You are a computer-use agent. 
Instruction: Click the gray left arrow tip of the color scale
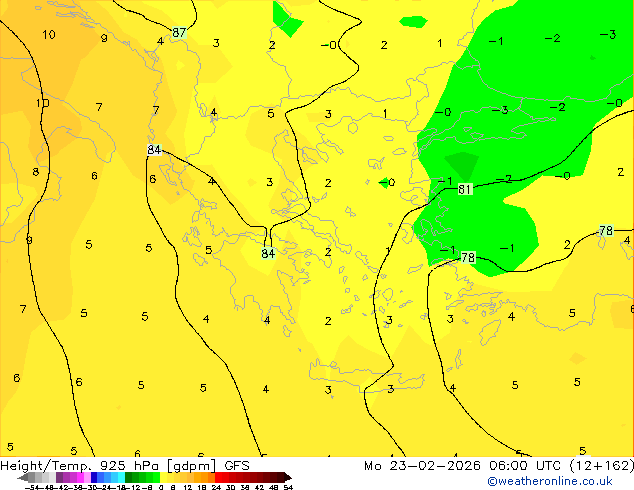pyautogui.click(x=23, y=478)
